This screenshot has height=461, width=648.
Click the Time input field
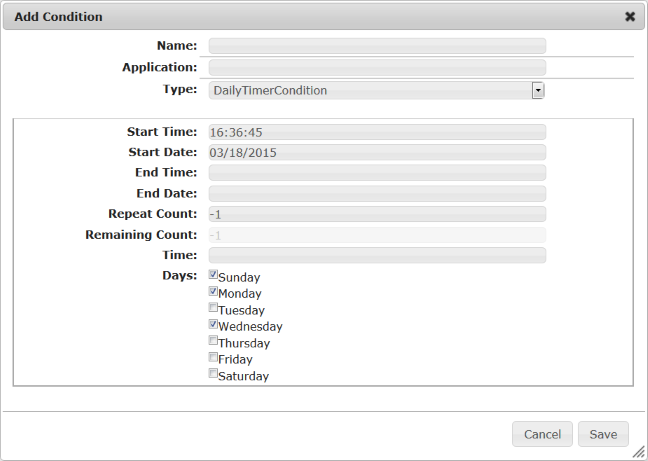pyautogui.click(x=377, y=255)
